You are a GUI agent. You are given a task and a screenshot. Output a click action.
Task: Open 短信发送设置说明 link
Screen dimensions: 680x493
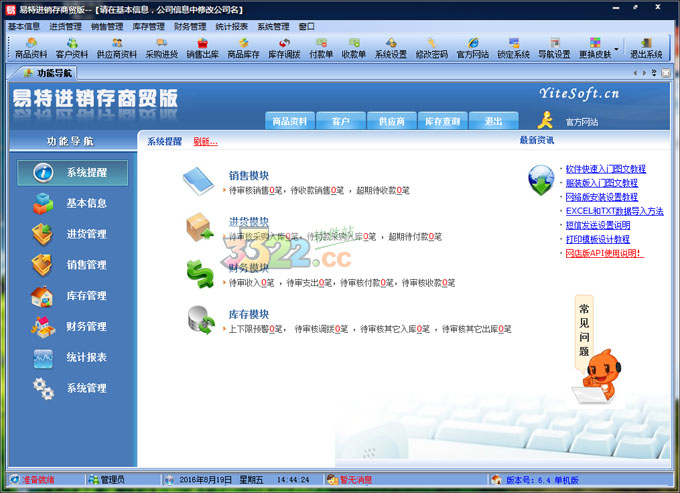pos(598,225)
